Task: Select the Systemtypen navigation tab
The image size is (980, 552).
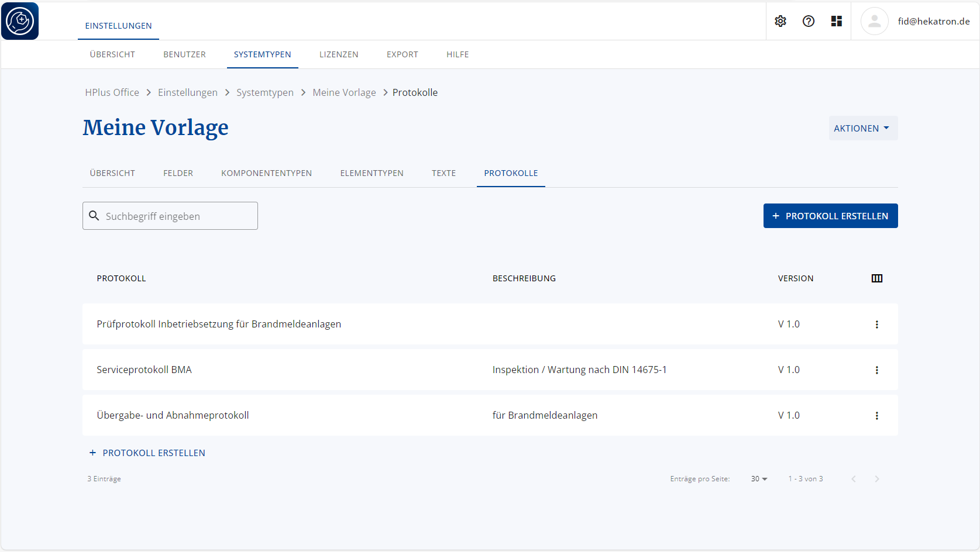Action: point(263,54)
